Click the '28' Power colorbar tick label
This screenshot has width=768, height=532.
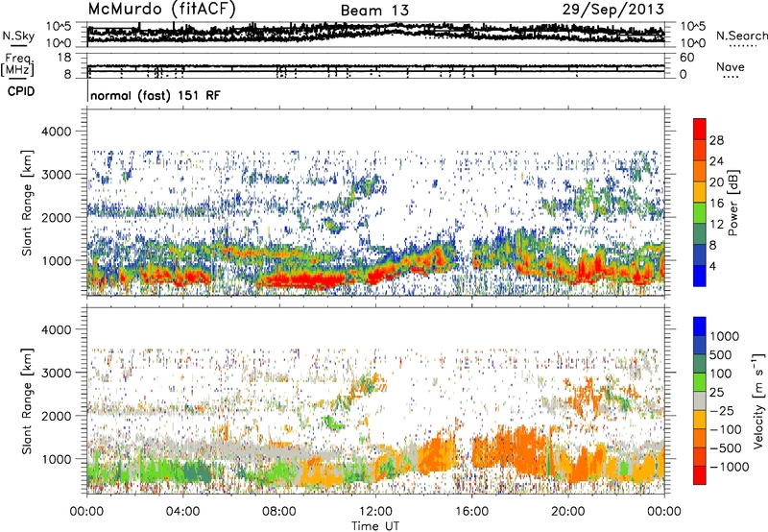(716, 140)
